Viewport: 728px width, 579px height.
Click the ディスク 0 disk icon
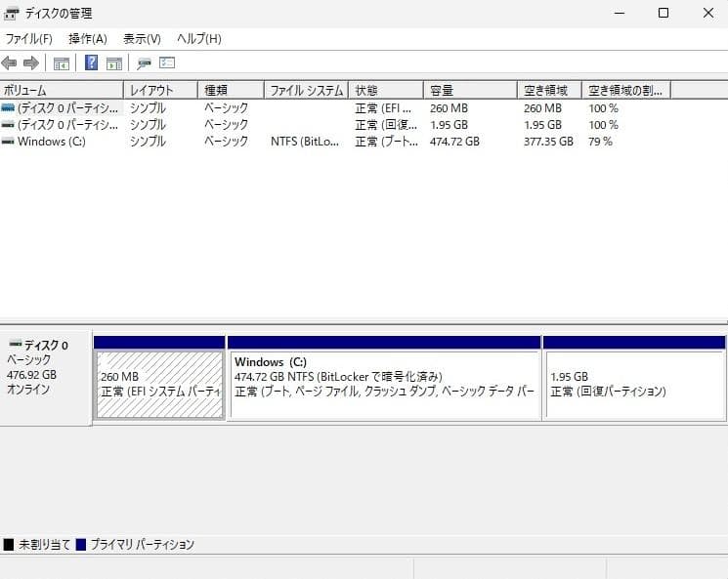coord(16,344)
